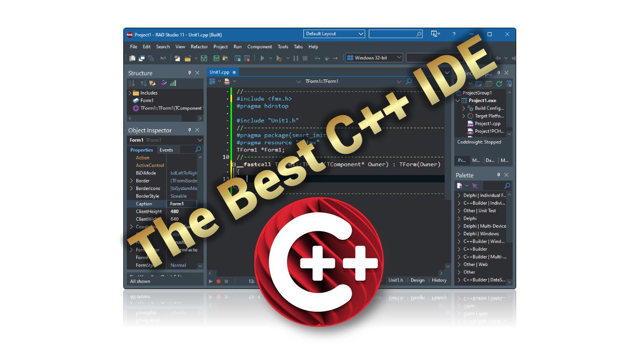The image size is (644, 362).
Task: Click the purple cursor arrow icon in Palette
Action: click(x=474, y=186)
